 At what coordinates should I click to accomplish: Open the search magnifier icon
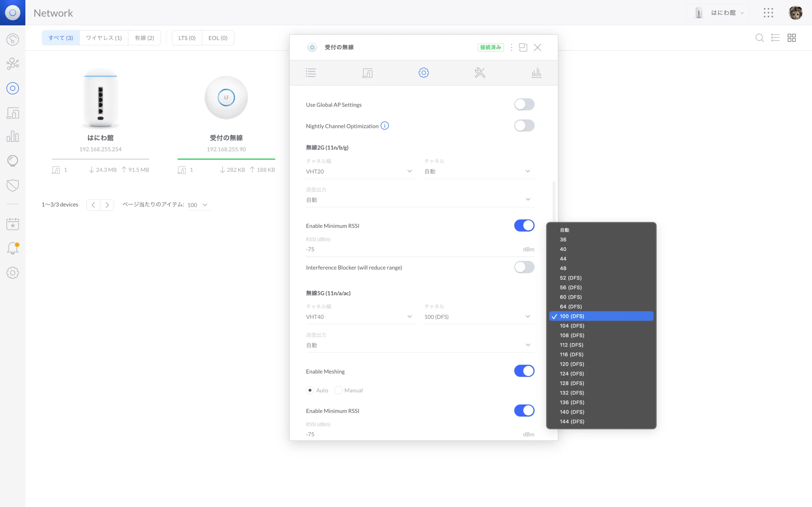point(759,38)
